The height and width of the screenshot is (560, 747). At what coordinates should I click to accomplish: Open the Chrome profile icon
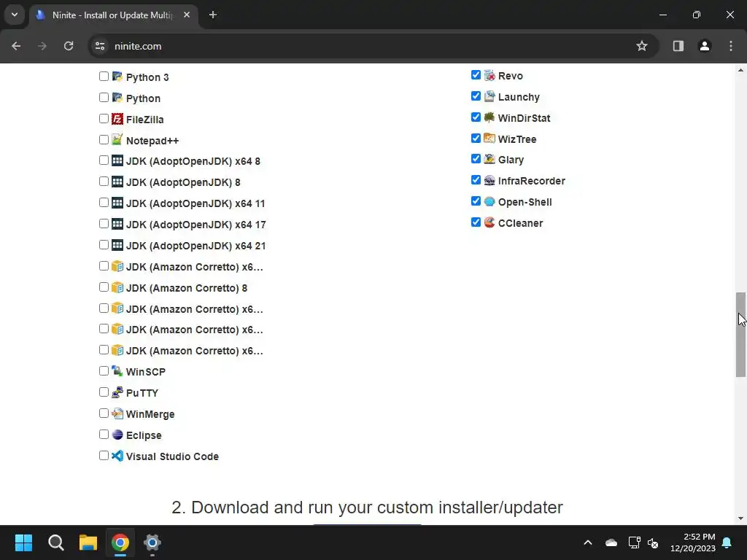(x=704, y=46)
